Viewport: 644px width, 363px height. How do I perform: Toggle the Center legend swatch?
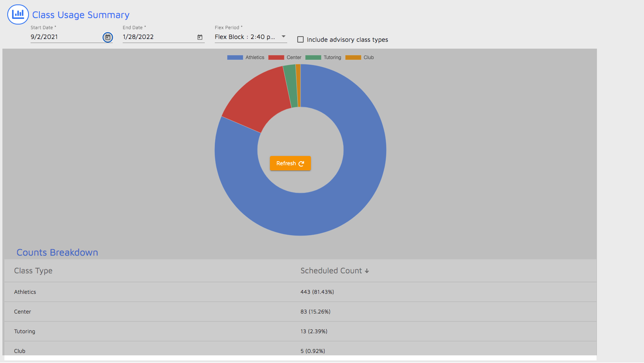click(x=276, y=57)
